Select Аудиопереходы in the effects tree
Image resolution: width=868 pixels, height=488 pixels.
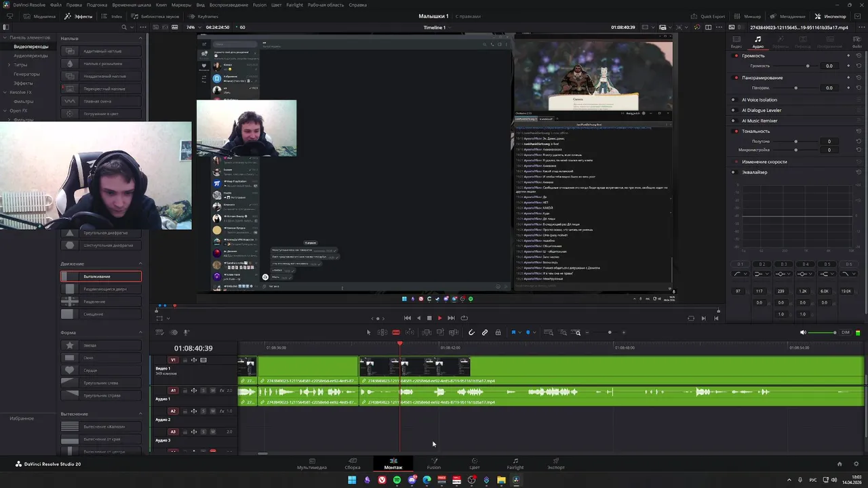pos(31,56)
